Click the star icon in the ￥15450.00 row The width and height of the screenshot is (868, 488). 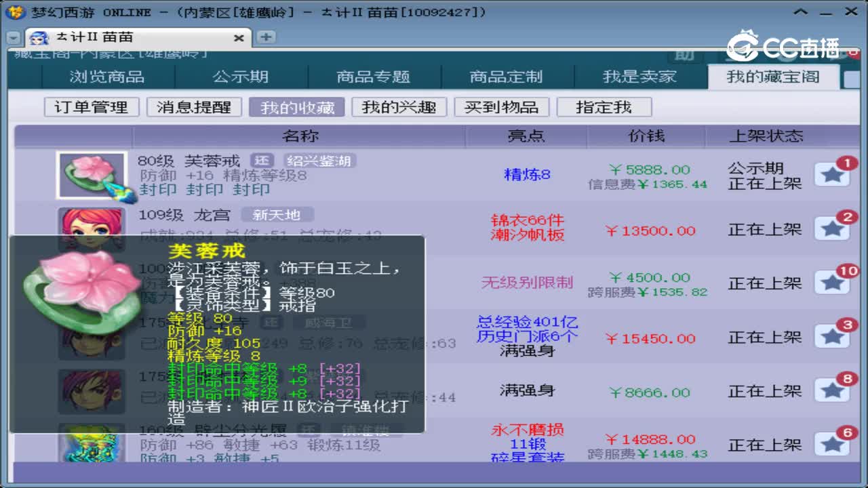[832, 337]
